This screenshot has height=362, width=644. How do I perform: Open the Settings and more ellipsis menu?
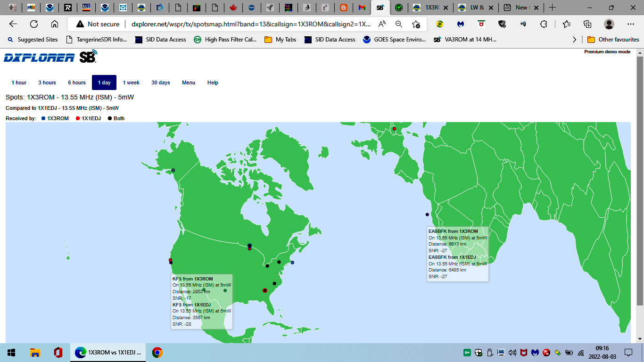pos(631,24)
